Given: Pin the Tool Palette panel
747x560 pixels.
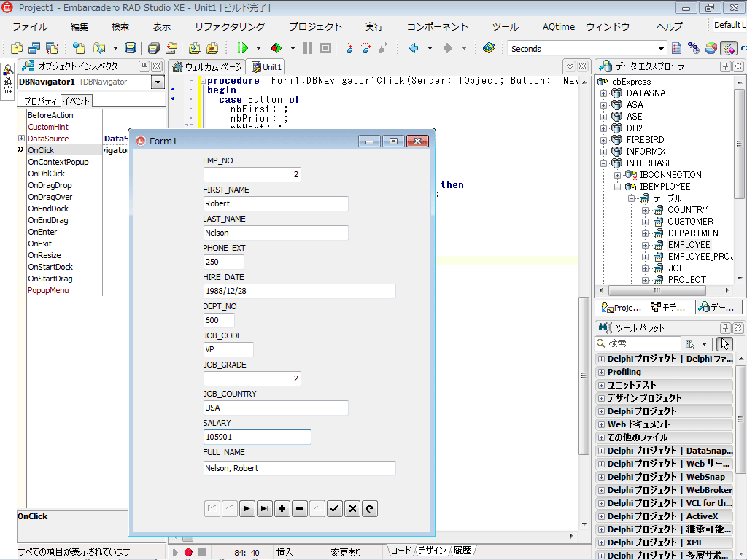Looking at the screenshot, I should coord(725,327).
